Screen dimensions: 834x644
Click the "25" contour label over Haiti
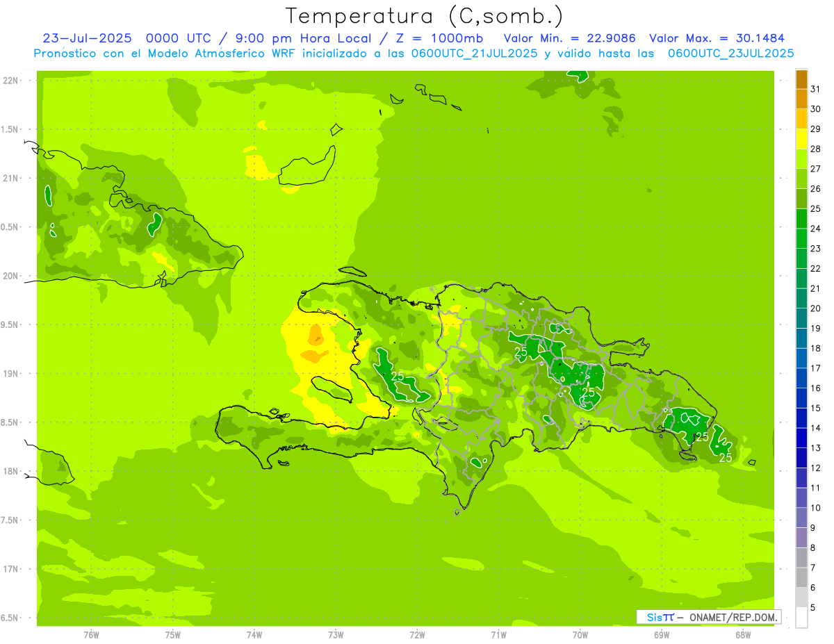(x=398, y=376)
